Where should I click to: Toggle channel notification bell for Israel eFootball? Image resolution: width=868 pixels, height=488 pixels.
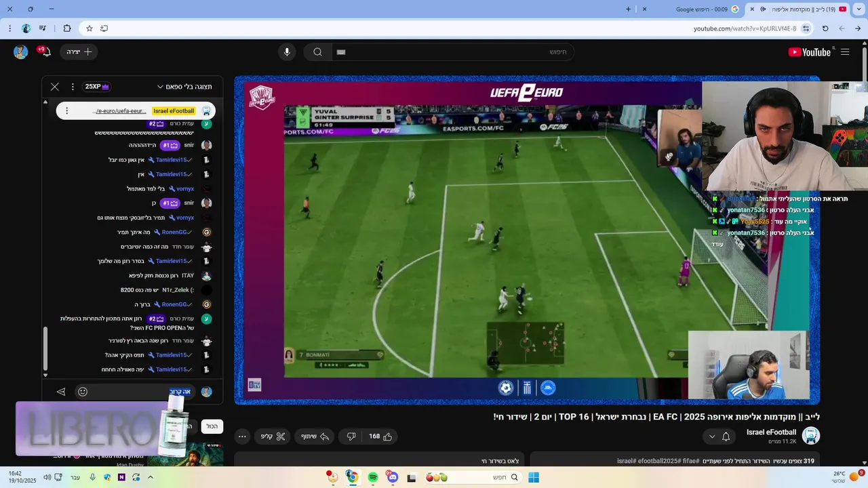[726, 436]
